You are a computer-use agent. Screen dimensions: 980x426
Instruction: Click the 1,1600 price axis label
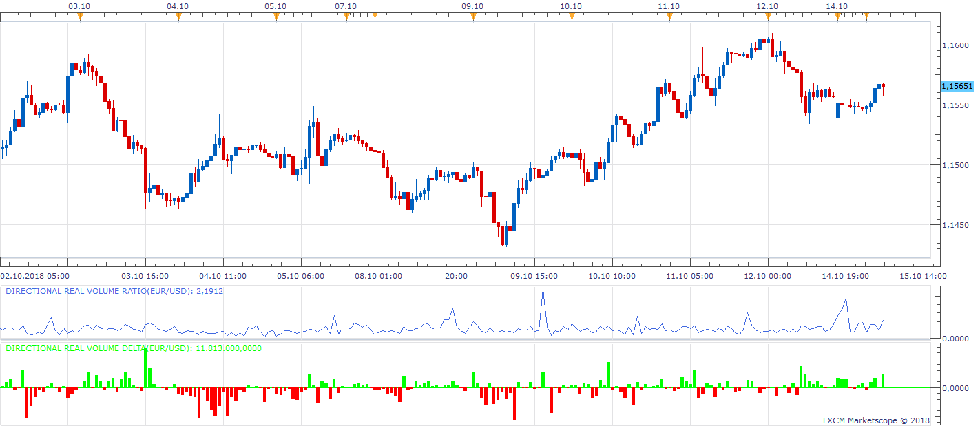[x=955, y=45]
